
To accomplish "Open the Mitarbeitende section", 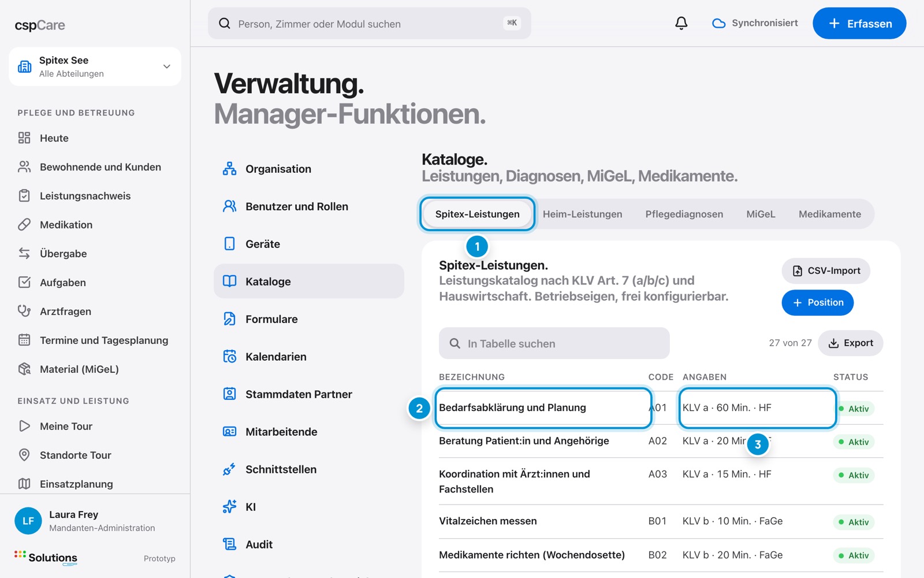I will 309,432.
